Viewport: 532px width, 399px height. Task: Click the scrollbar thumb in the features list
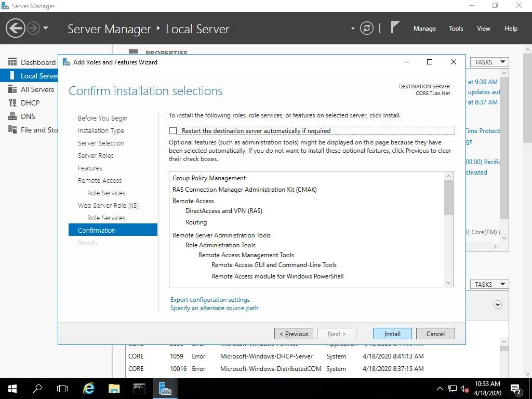coord(448,197)
